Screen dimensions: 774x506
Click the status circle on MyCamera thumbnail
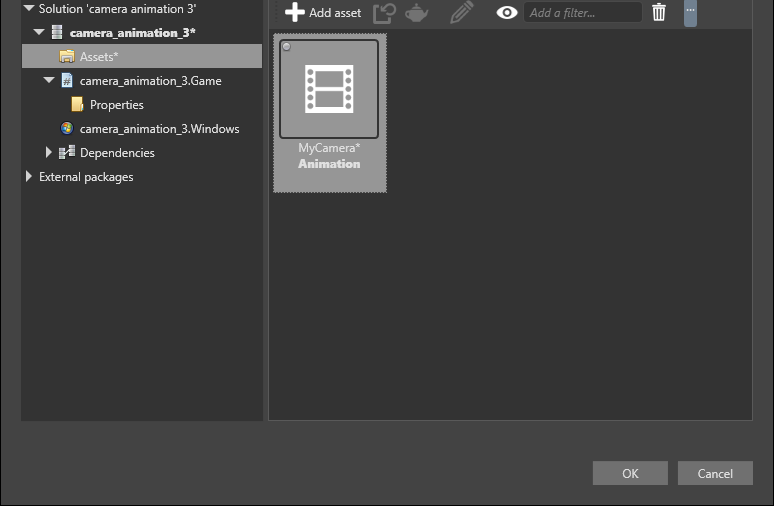(x=287, y=47)
